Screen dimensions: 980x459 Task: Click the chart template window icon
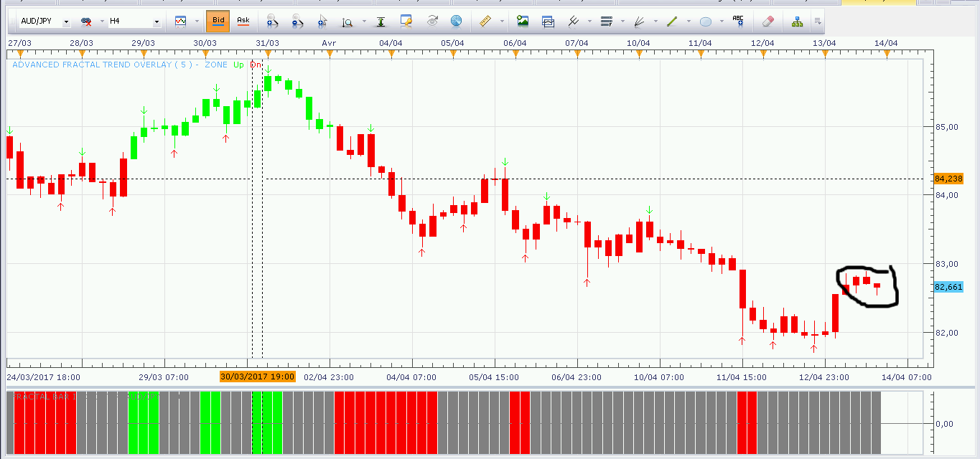(x=548, y=22)
